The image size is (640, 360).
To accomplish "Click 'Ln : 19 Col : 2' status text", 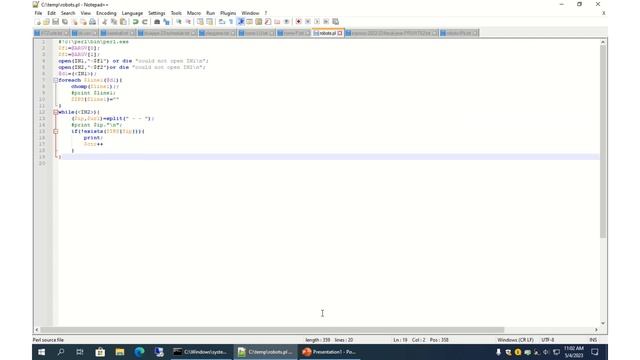I will coord(409,340).
